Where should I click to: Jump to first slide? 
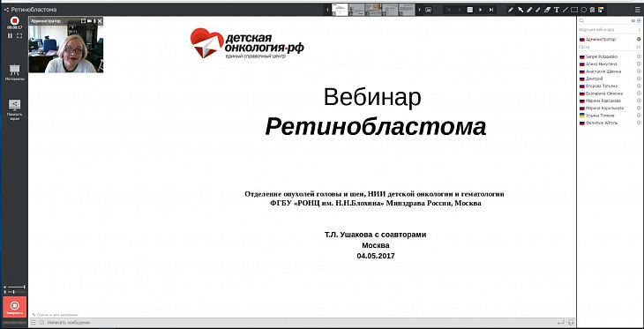(x=449, y=10)
